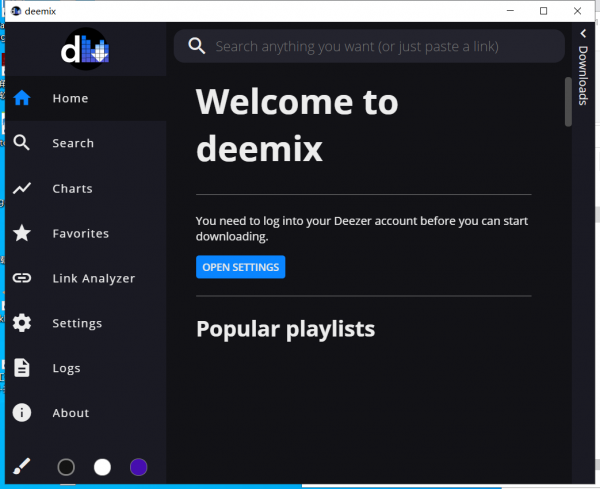Click the Logs document icon
Screen dimensions: 600x489
click(22, 368)
